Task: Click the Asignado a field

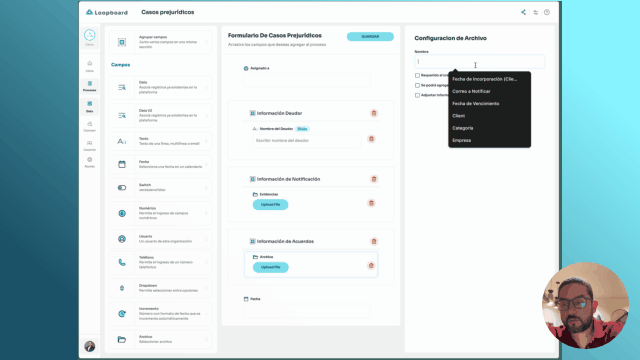Action: point(307,80)
